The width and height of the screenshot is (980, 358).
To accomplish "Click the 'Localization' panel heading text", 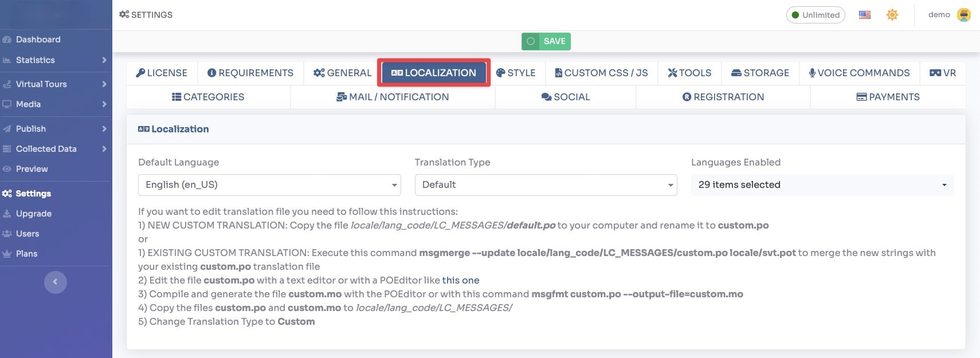I will 180,129.
